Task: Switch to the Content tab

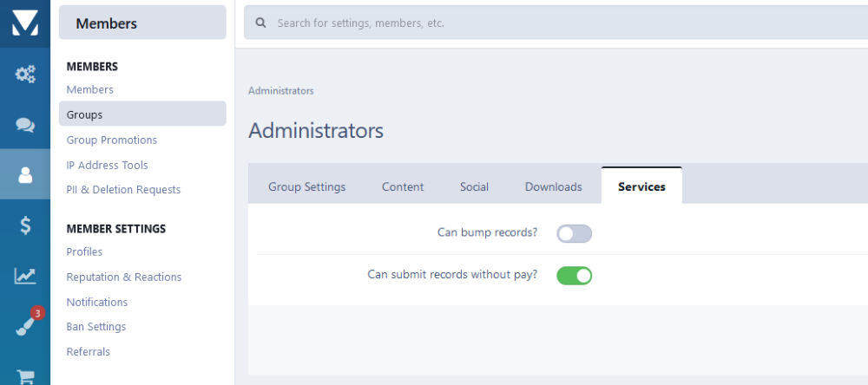Action: [x=403, y=187]
